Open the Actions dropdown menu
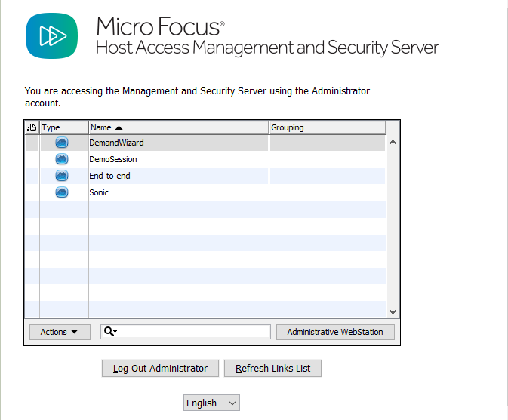Screen dimensions: 508x420 point(60,332)
